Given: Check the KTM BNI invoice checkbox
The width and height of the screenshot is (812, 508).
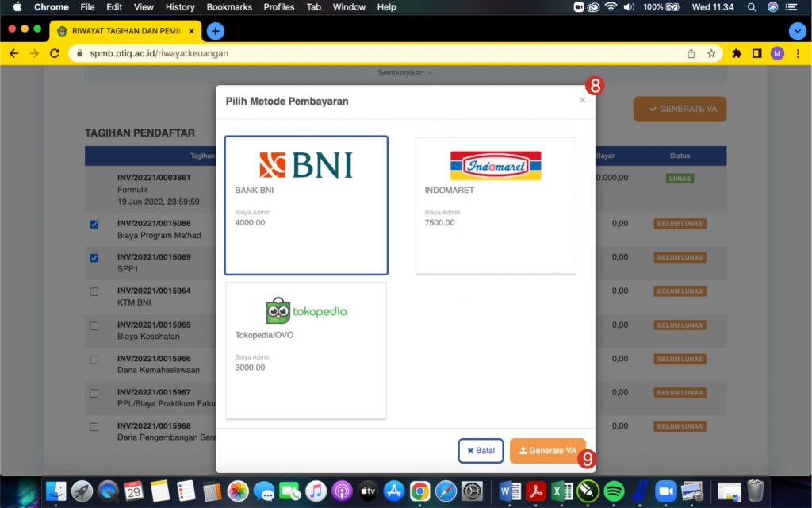Looking at the screenshot, I should tap(94, 292).
